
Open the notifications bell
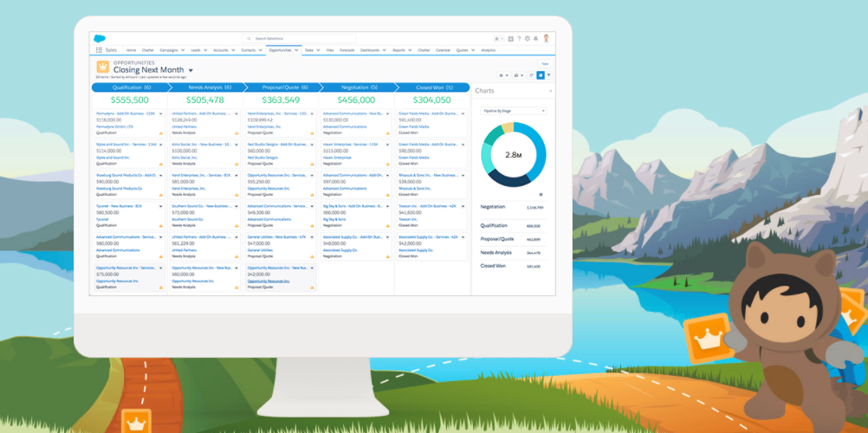(535, 39)
